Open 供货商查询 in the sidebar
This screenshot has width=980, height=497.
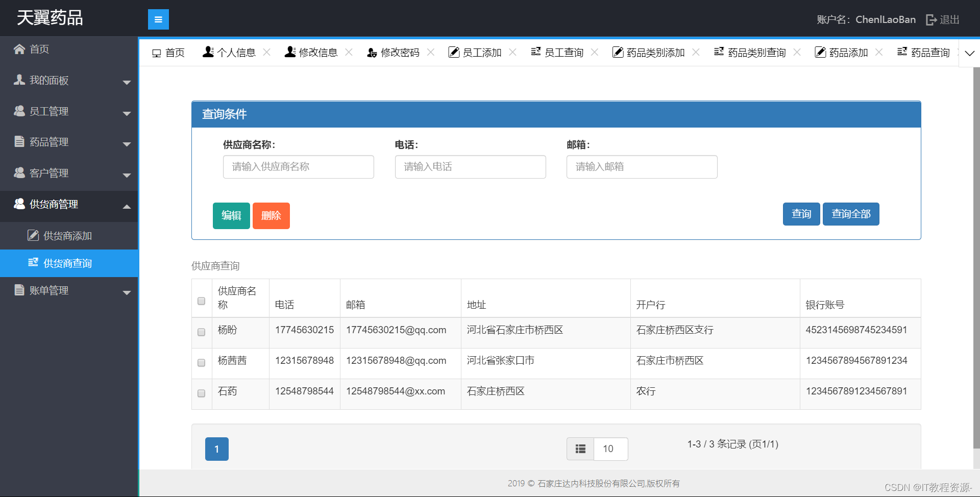pyautogui.click(x=69, y=263)
